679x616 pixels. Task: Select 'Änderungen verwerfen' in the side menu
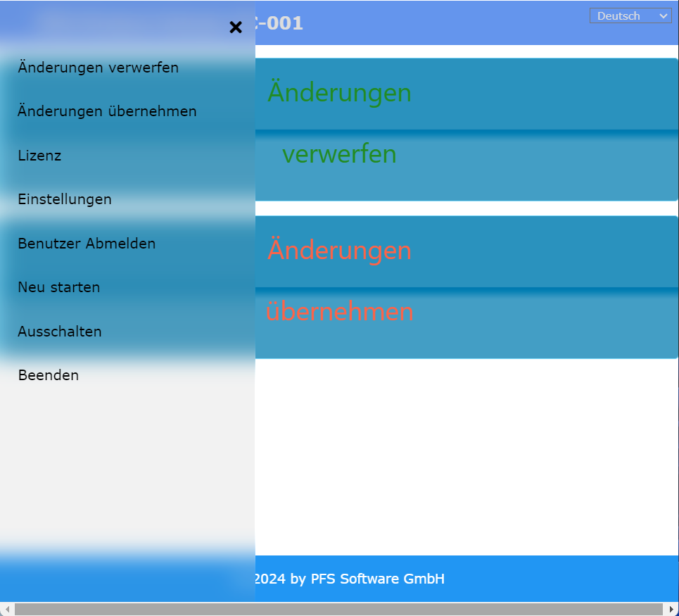[x=98, y=68]
